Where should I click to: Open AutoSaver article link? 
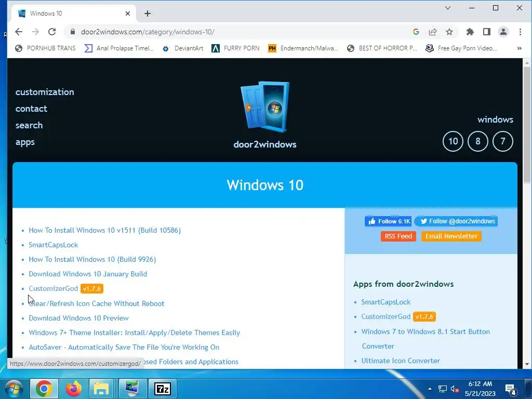click(x=124, y=348)
